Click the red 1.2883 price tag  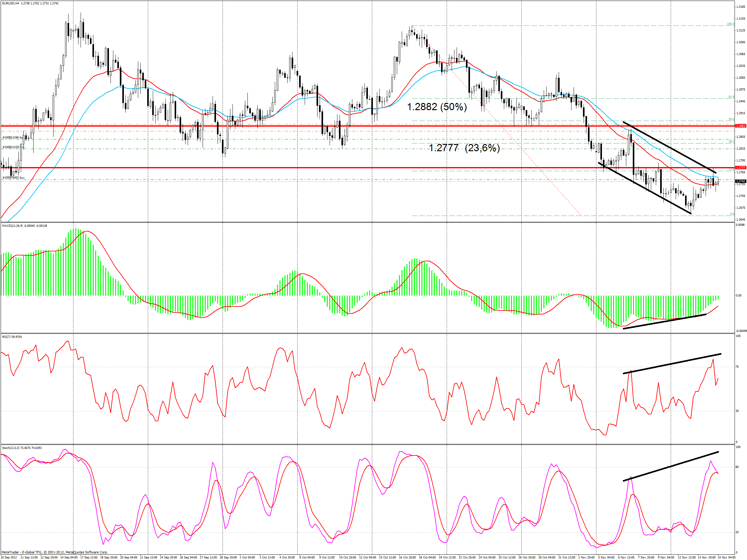point(740,126)
